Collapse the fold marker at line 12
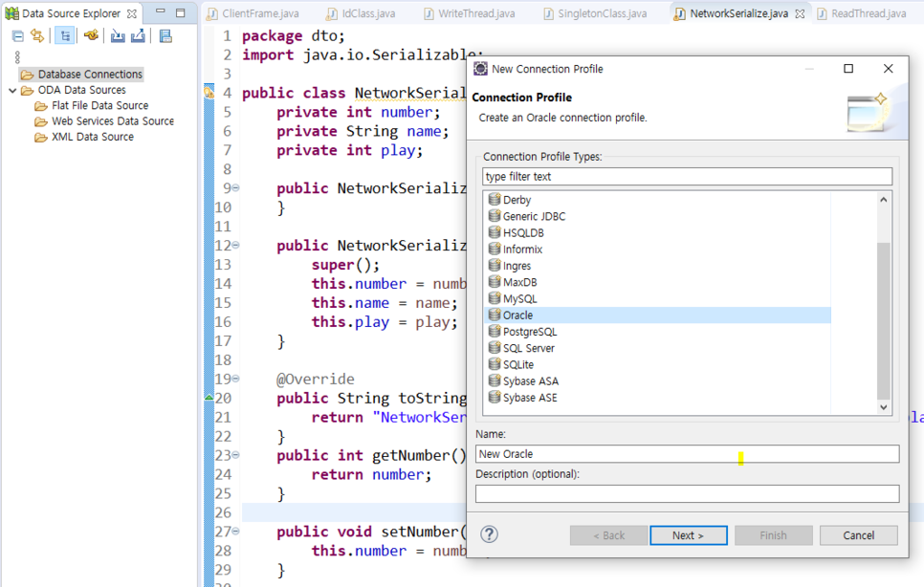 pyautogui.click(x=235, y=245)
